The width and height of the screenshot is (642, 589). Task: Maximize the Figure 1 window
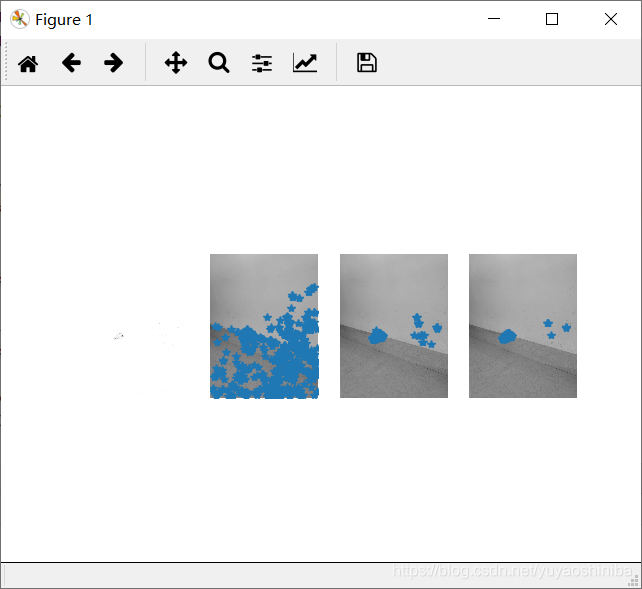point(552,19)
